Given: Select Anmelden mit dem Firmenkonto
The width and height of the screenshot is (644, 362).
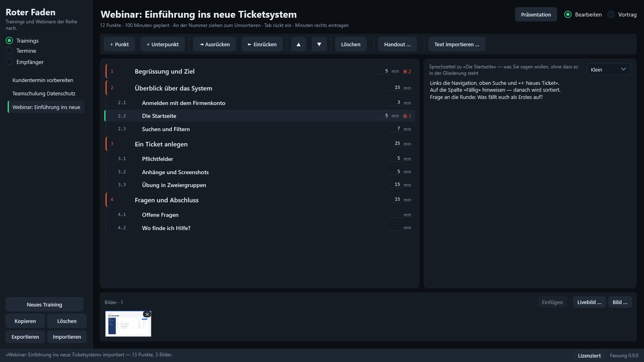Looking at the screenshot, I should (x=260, y=103).
